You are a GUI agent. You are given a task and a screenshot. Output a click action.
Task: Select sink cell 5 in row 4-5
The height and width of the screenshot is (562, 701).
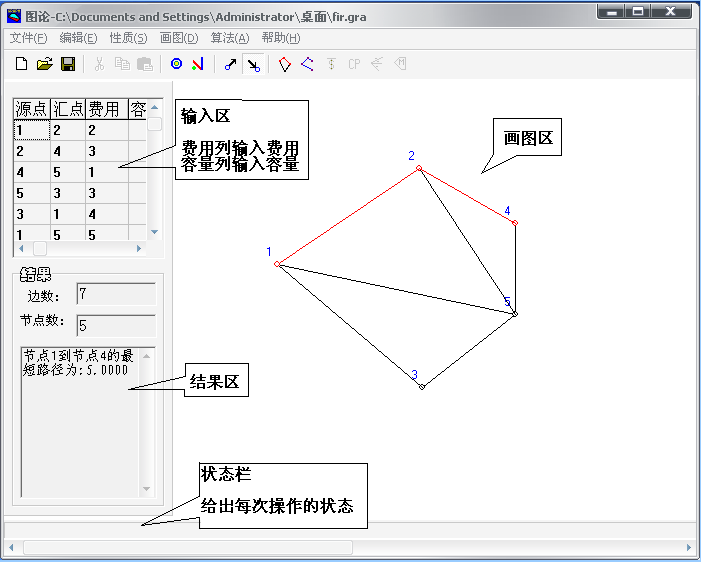tap(68, 172)
